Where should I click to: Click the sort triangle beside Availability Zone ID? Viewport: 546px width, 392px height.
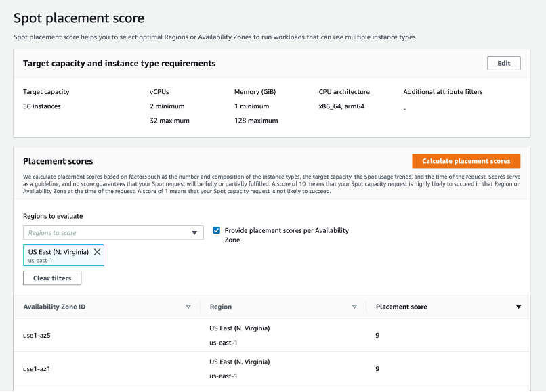click(188, 307)
